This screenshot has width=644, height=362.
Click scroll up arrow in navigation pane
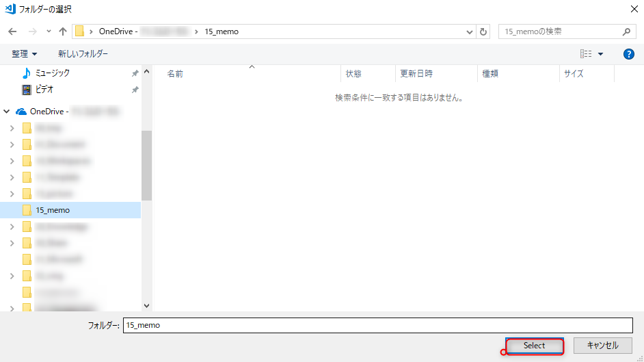point(146,71)
